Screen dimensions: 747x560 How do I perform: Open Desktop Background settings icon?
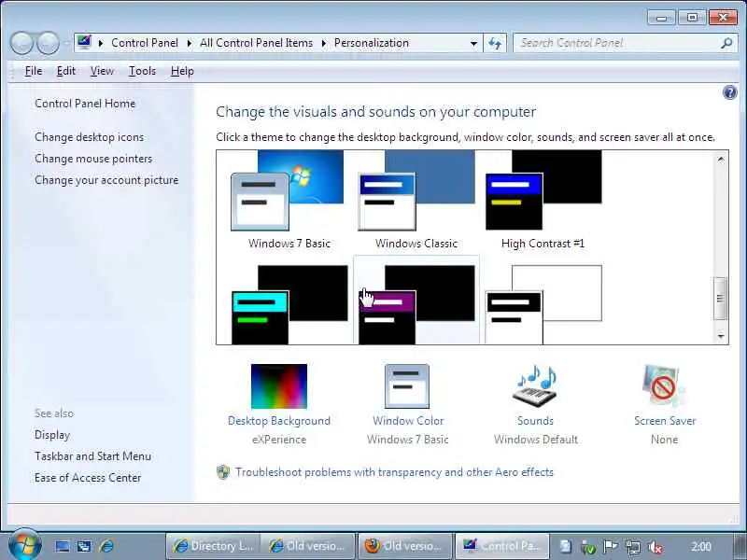279,386
